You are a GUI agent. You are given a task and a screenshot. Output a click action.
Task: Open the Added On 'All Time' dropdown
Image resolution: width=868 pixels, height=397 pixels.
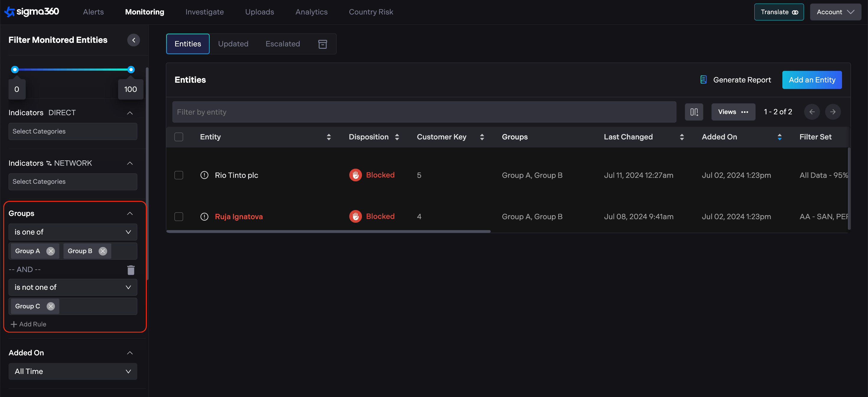(73, 371)
